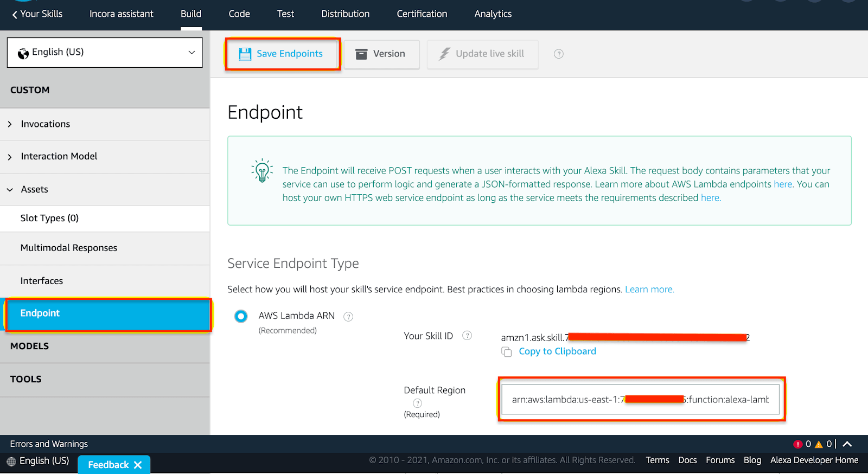
Task: Click the help icon beside Update live skill
Action: point(558,54)
